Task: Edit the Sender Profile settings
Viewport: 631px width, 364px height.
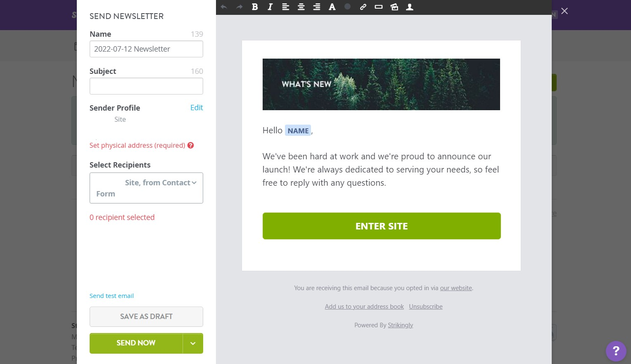Action: pyautogui.click(x=197, y=107)
